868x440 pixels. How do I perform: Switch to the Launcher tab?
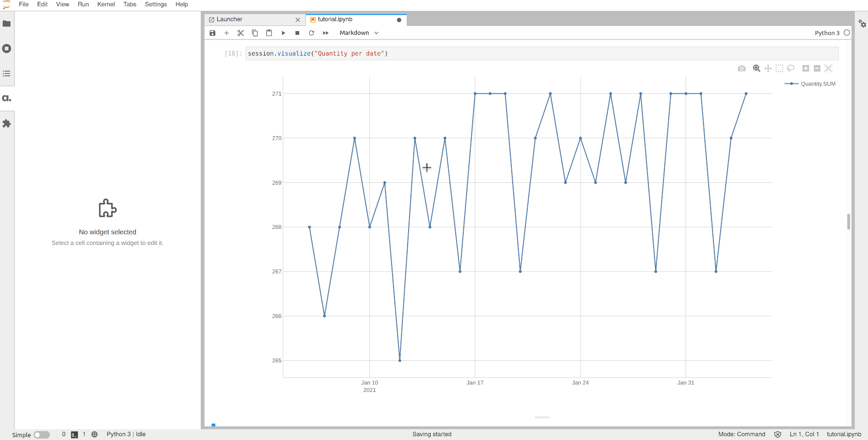[x=229, y=19]
